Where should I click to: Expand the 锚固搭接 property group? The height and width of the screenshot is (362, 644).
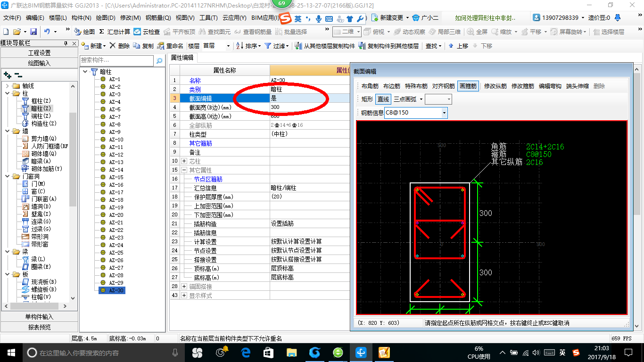pos(184,287)
